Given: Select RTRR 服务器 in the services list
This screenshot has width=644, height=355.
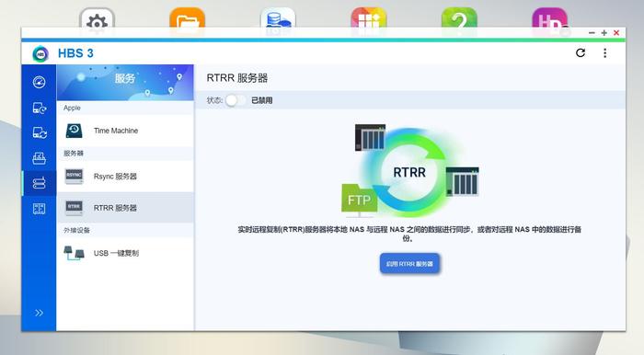Looking at the screenshot, I should (125, 208).
